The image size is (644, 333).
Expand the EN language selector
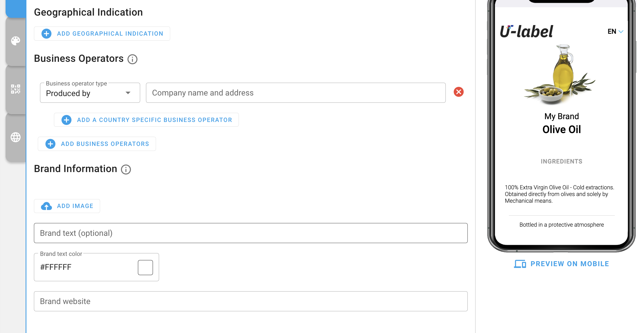(615, 31)
